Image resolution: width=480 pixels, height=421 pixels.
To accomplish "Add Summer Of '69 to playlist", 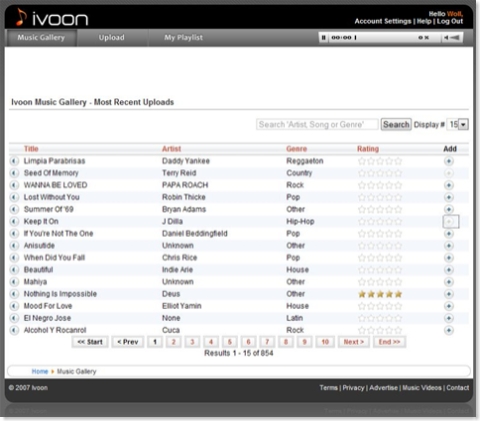I will pyautogui.click(x=449, y=209).
